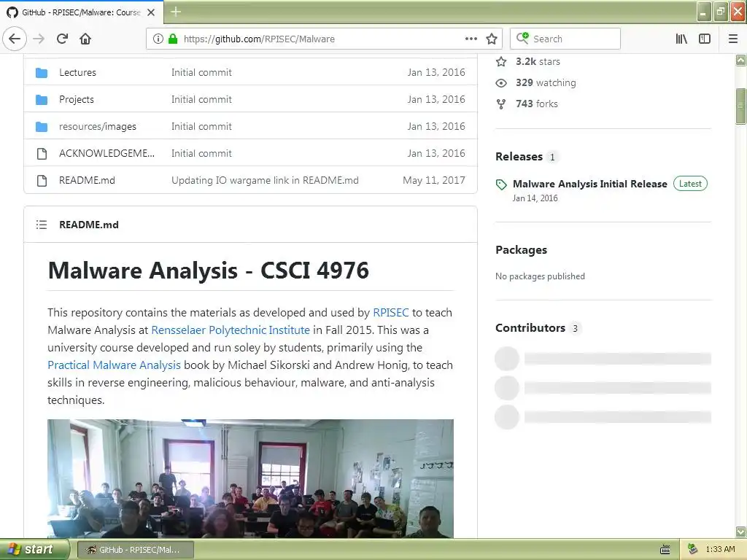The width and height of the screenshot is (747, 560).
Task: Open the Contributors heading link
Action: point(530,327)
